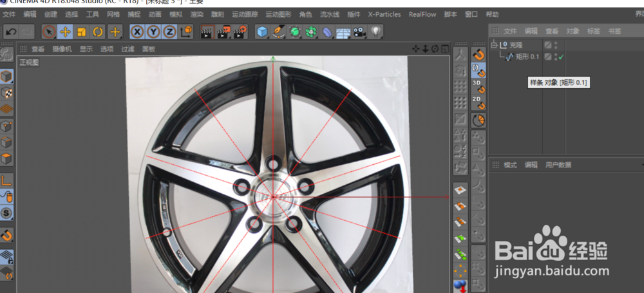Click viewport rotate camera icon
644x293 pixels.
435,50
